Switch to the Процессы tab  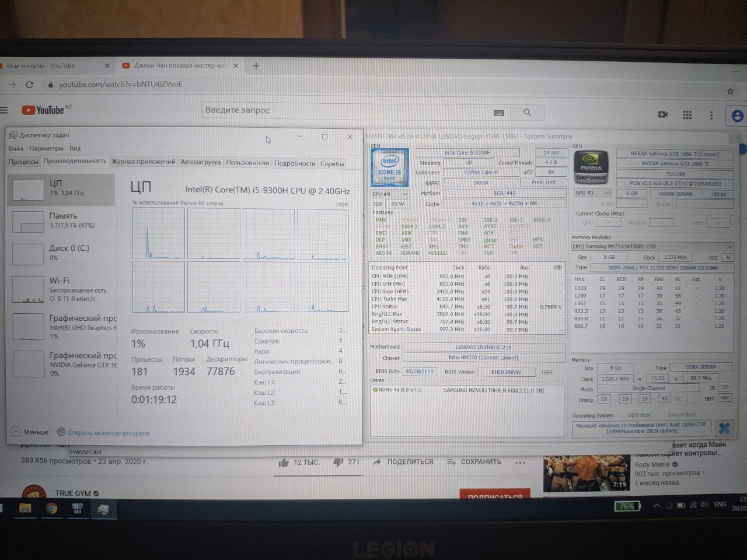[x=23, y=162]
